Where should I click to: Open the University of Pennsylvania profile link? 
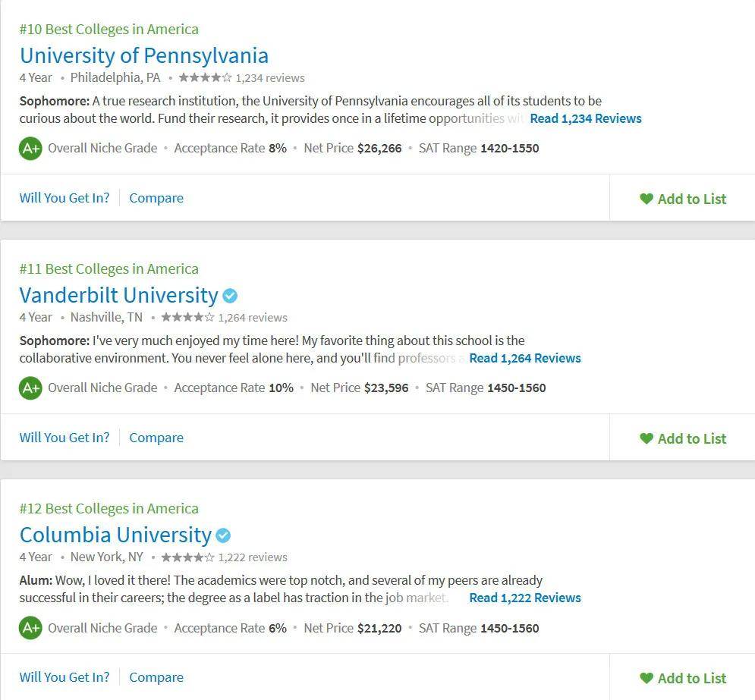pyautogui.click(x=144, y=55)
